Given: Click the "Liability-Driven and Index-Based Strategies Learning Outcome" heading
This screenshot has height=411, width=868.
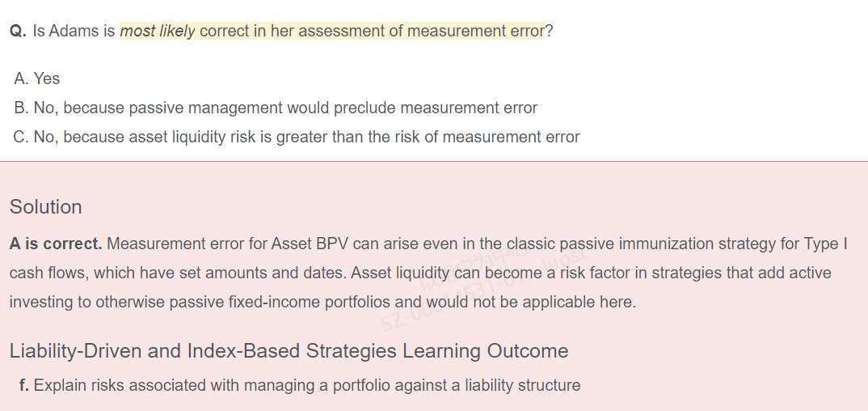Looking at the screenshot, I should [x=289, y=350].
